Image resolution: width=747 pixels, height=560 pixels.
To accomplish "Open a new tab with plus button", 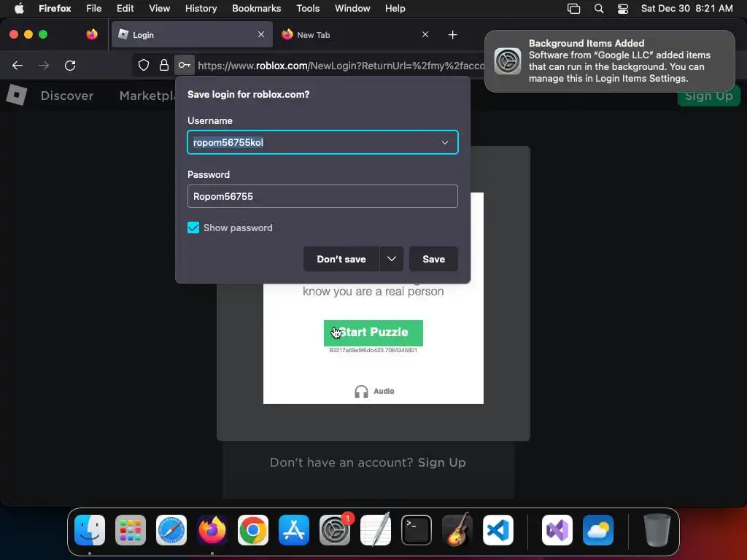I will (x=452, y=35).
